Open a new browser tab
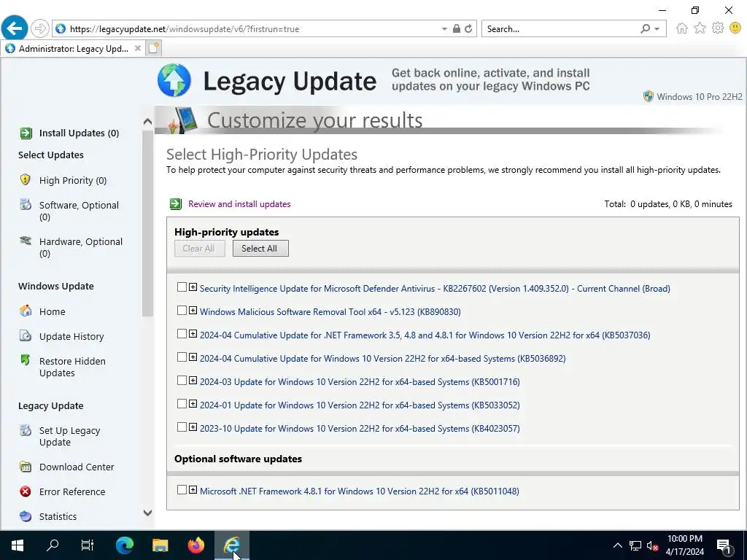 click(x=153, y=49)
